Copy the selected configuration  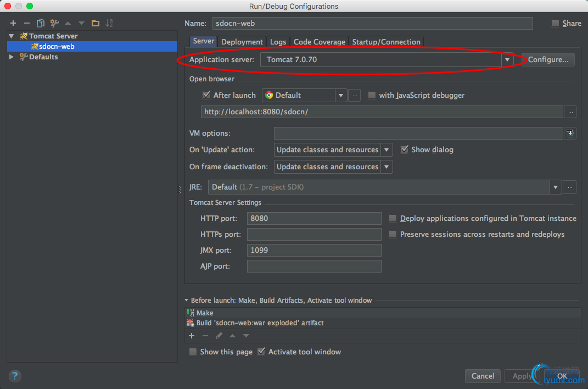pos(41,23)
